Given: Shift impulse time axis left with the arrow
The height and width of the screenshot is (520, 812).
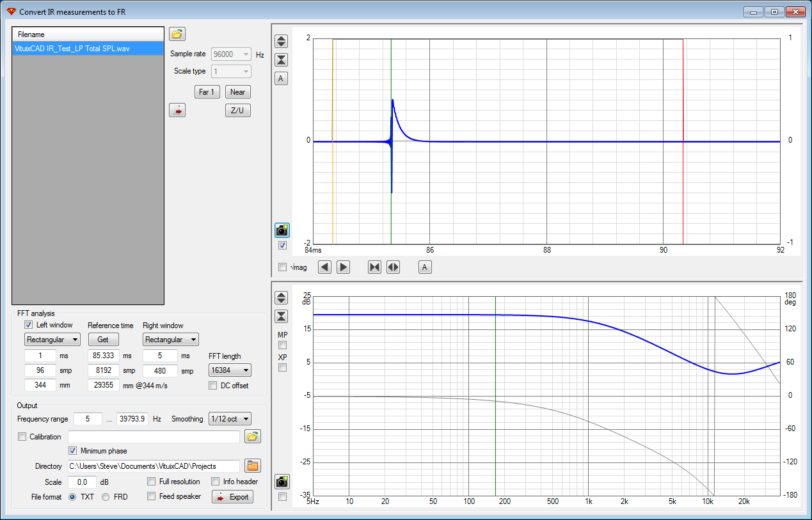Looking at the screenshot, I should [325, 267].
